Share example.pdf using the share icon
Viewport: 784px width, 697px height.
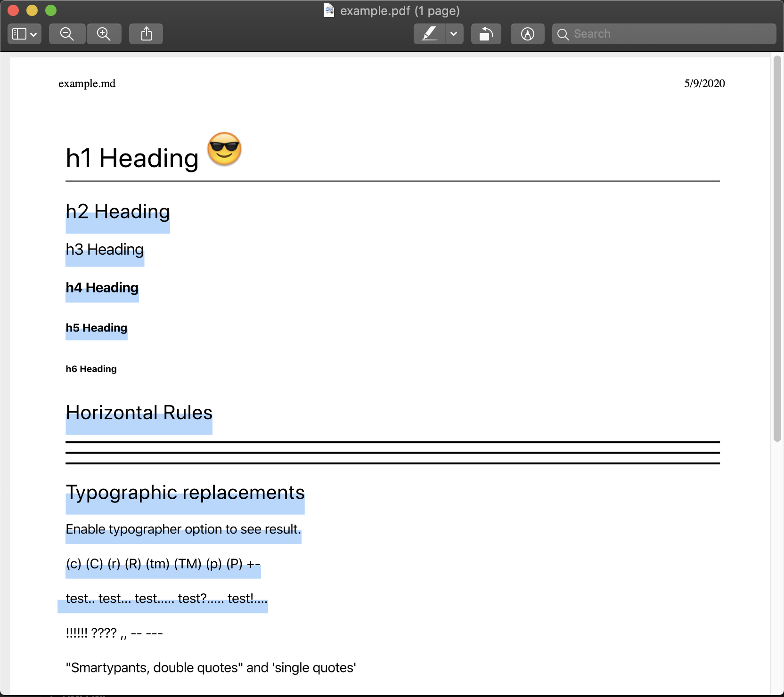146,33
